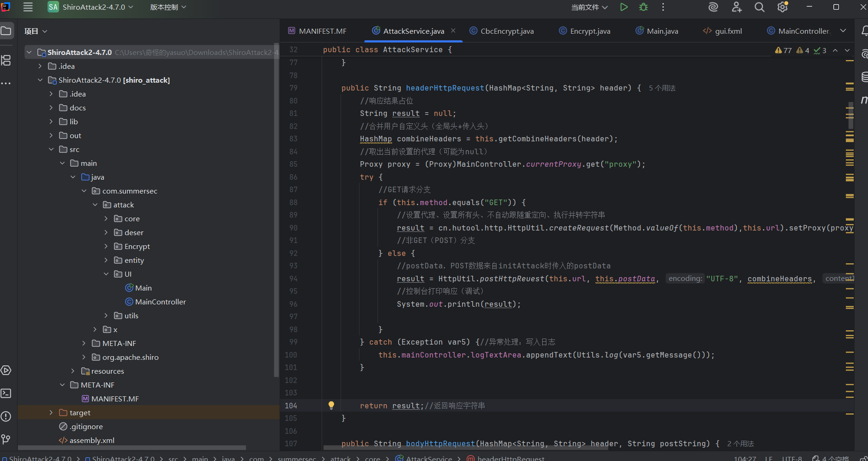
Task: Open Search Everywhere magnifier icon
Action: click(759, 7)
